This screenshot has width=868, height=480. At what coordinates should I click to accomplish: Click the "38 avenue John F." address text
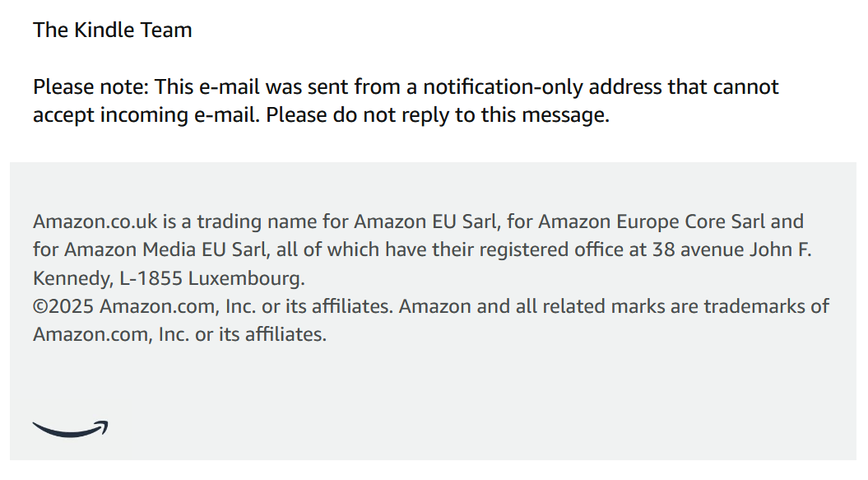[731, 249]
